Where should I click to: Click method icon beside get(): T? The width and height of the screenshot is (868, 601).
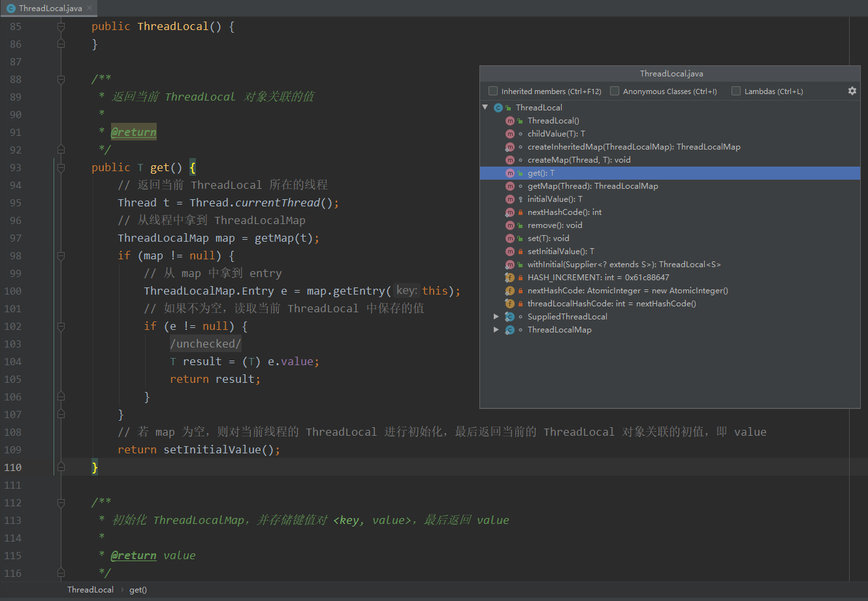point(510,173)
